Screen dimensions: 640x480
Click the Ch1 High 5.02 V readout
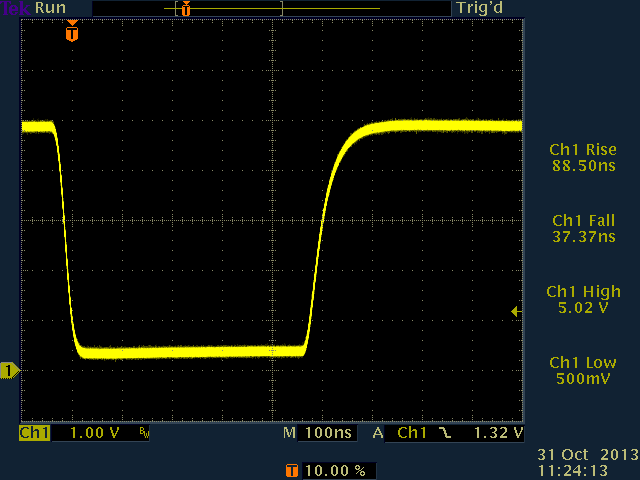click(581, 299)
